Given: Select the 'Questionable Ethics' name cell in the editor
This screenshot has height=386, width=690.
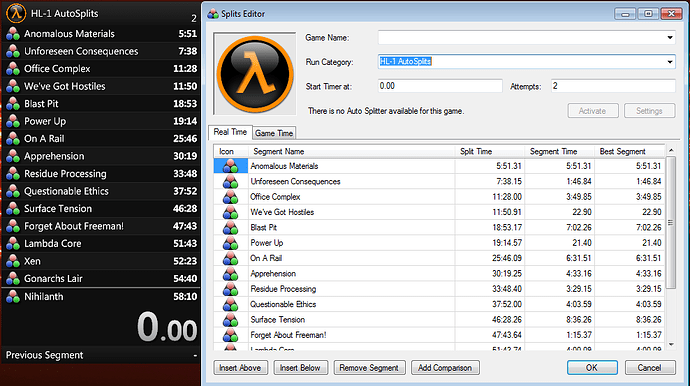Looking at the screenshot, I should (351, 305).
